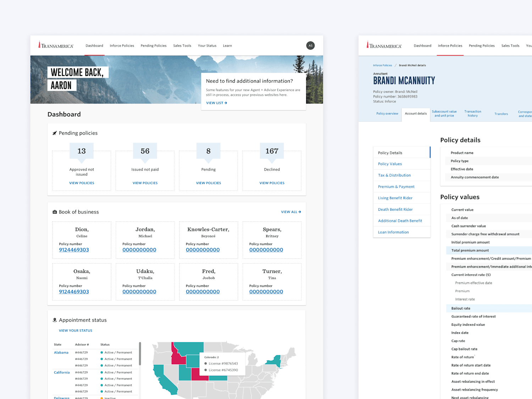The image size is (532, 399).
Task: Open the Dashboard tab in the left window
Action: [x=94, y=46]
